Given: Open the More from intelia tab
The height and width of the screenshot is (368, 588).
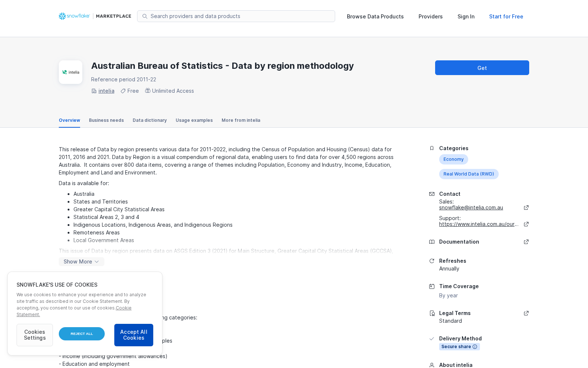Looking at the screenshot, I should point(241,120).
